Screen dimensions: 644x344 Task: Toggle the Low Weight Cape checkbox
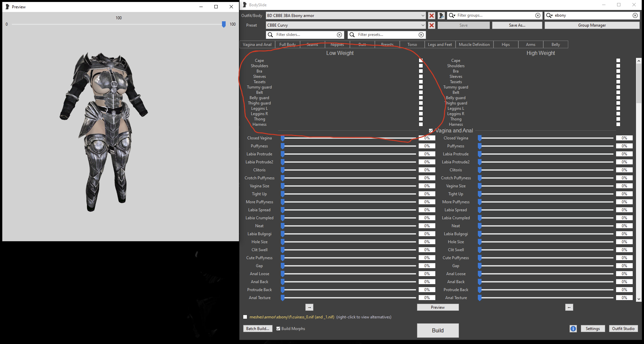point(421,61)
